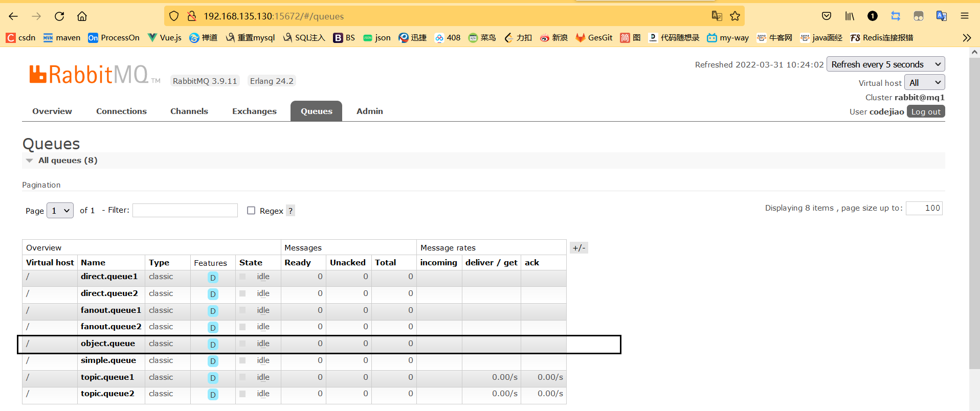Open the Regex help question mark
The height and width of the screenshot is (411, 980).
coord(290,211)
